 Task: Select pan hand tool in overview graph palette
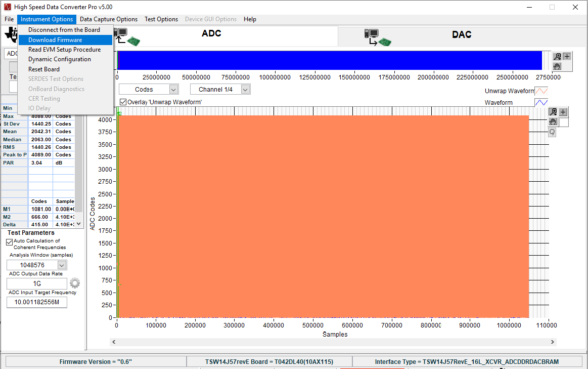pyautogui.click(x=557, y=66)
